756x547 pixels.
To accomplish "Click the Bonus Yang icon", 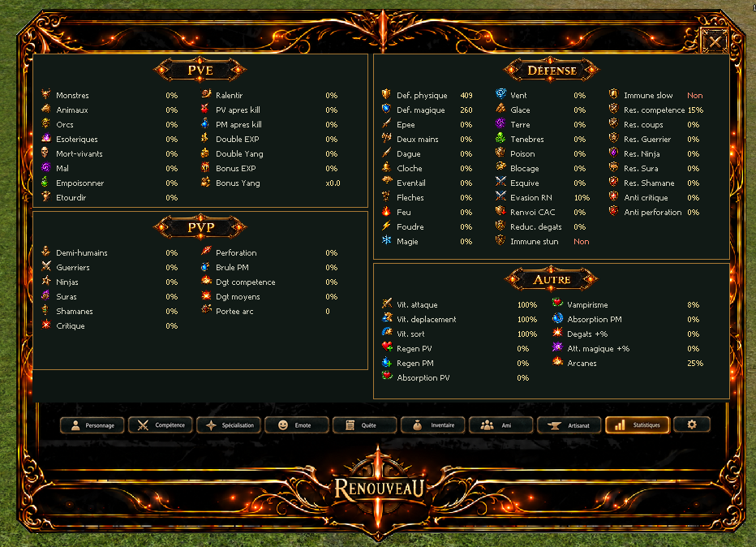I will coord(206,182).
